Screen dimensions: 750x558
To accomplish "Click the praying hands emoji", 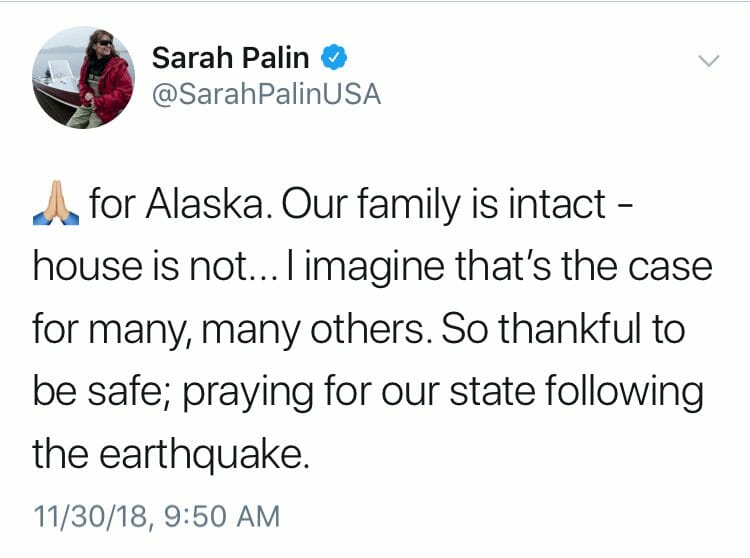I will click(56, 203).
